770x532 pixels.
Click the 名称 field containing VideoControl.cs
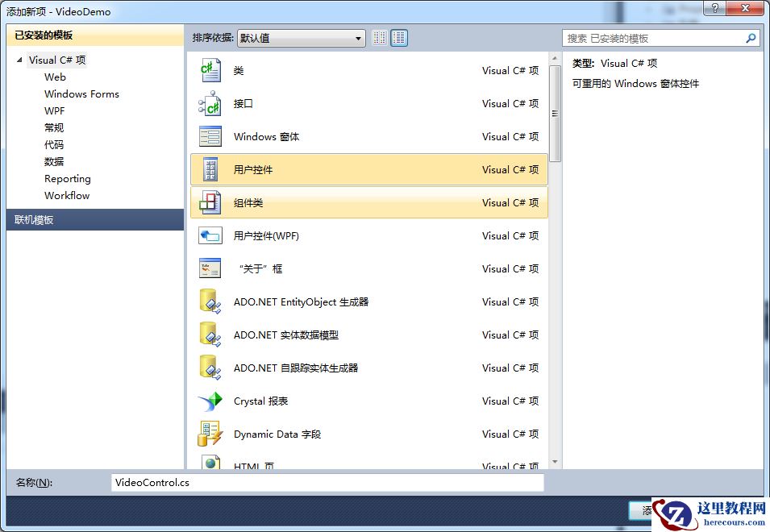[x=327, y=483]
